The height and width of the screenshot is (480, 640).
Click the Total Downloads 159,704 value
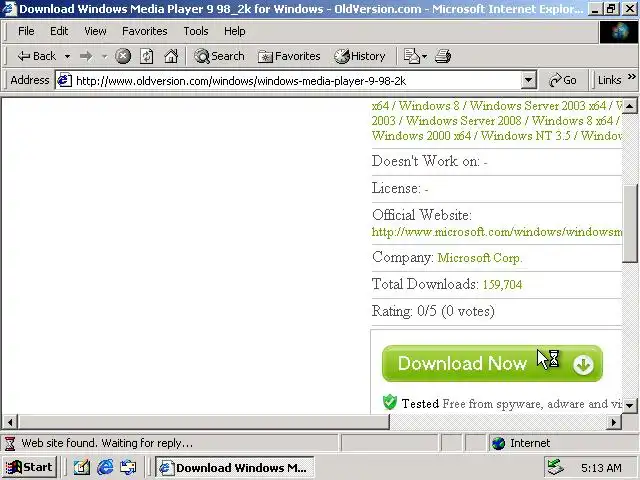pyautogui.click(x=502, y=284)
